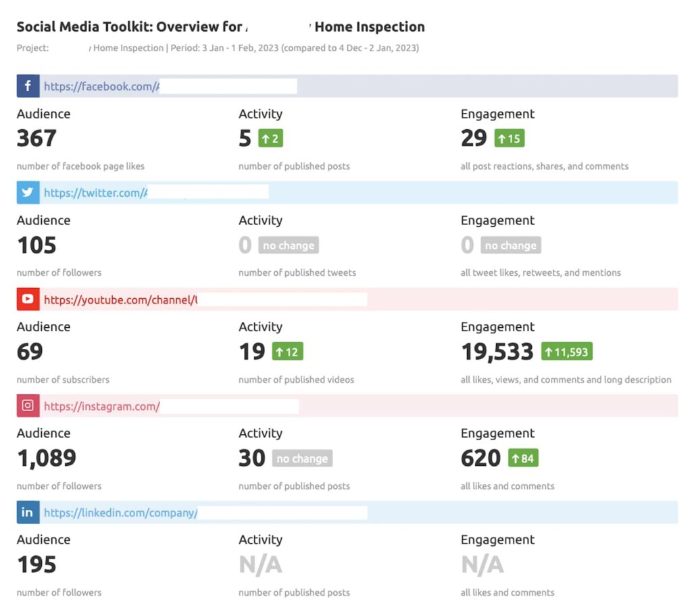Click 'all likes, views, and comments' YouTube caption
The width and height of the screenshot is (692, 616).
(566, 379)
